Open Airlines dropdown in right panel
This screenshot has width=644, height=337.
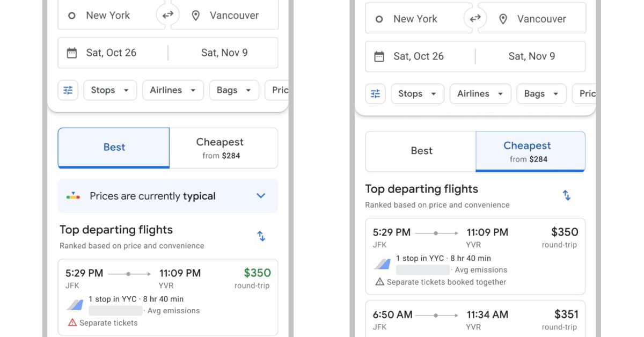point(480,94)
